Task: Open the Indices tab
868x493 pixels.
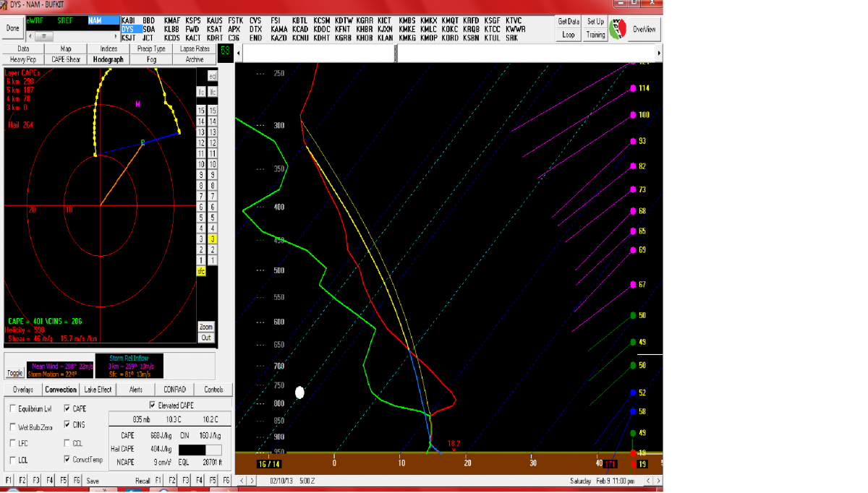Action: 109,48
